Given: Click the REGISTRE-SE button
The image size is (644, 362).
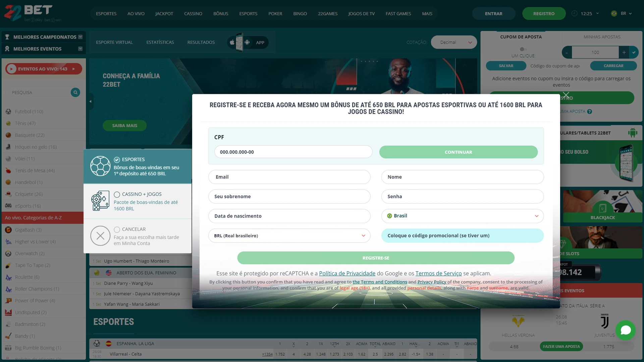Looking at the screenshot, I should [x=376, y=258].
